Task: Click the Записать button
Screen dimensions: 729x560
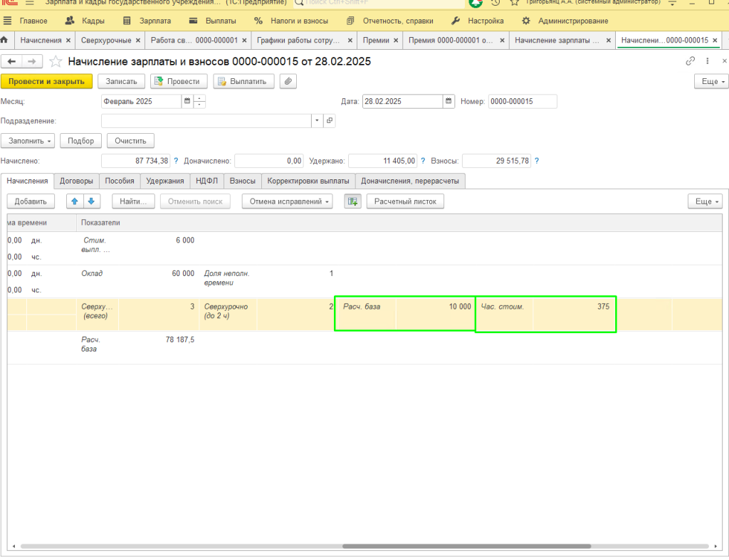Action: point(121,81)
